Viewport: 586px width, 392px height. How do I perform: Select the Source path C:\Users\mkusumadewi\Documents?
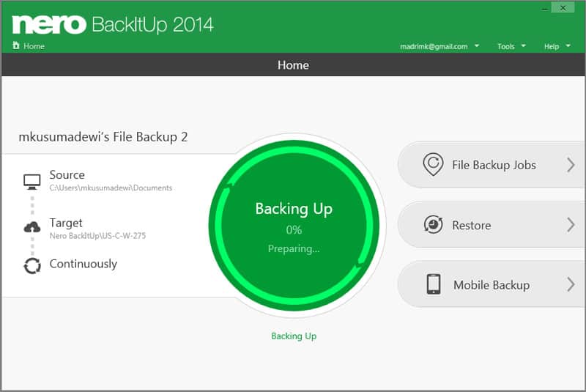[x=111, y=188]
